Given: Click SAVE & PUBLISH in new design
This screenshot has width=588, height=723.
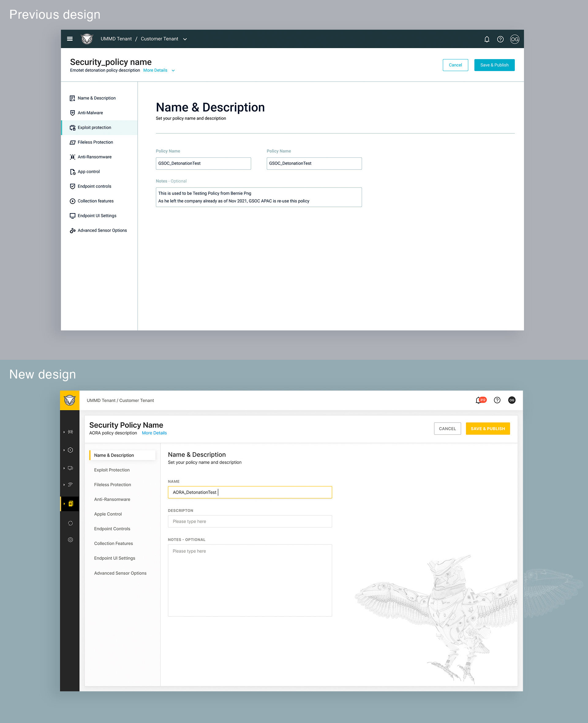Looking at the screenshot, I should pyautogui.click(x=488, y=429).
